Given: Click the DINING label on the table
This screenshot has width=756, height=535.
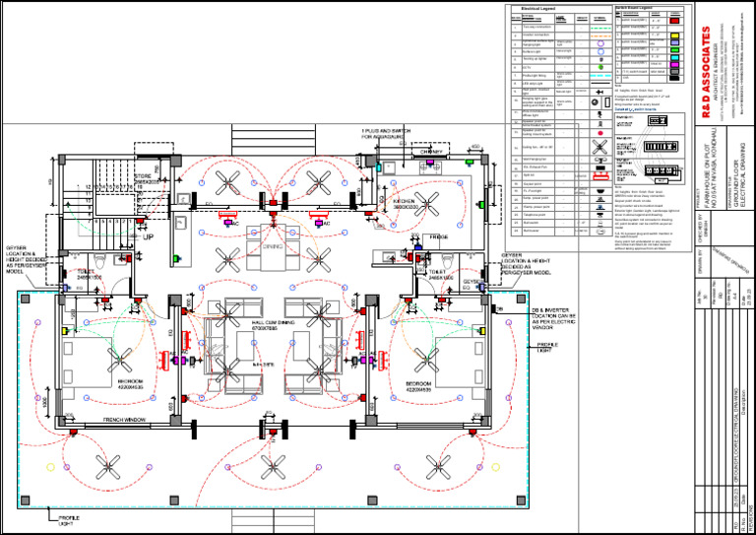Looking at the screenshot, I should point(273,246).
